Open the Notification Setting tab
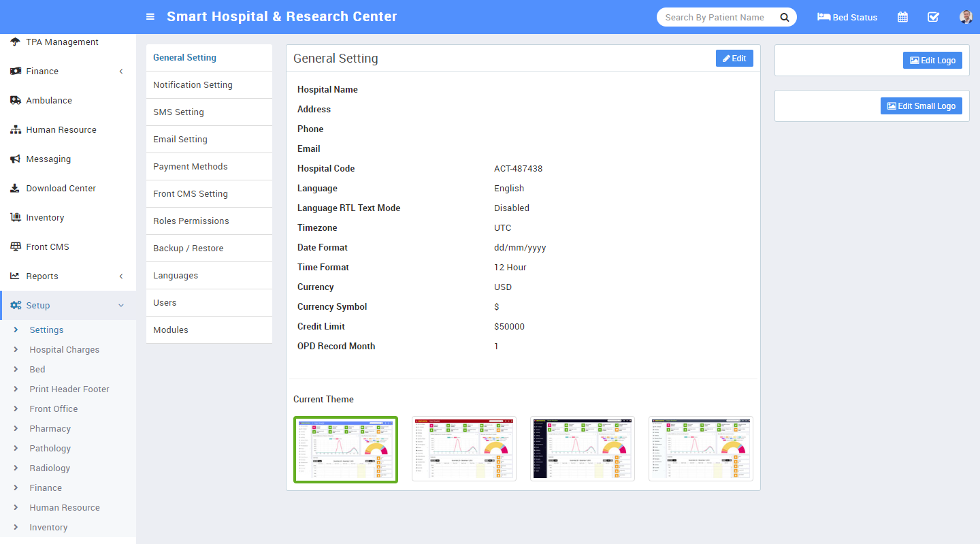Viewport: 980px width, 544px height. click(193, 85)
